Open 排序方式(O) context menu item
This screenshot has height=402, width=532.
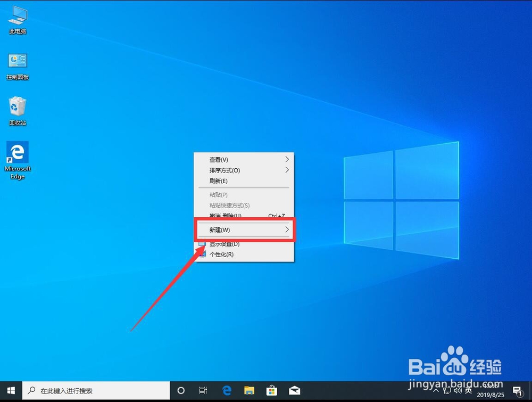244,170
